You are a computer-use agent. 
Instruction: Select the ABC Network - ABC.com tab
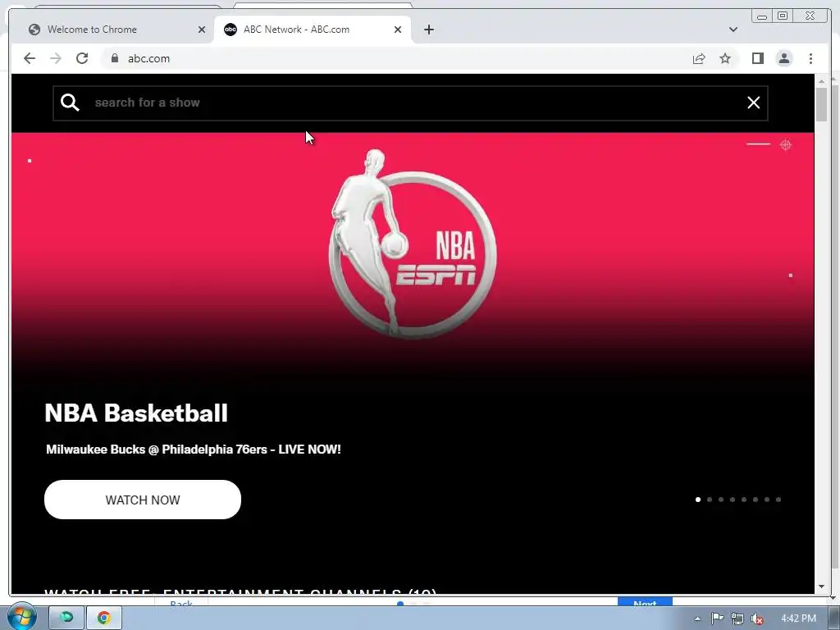pos(313,30)
